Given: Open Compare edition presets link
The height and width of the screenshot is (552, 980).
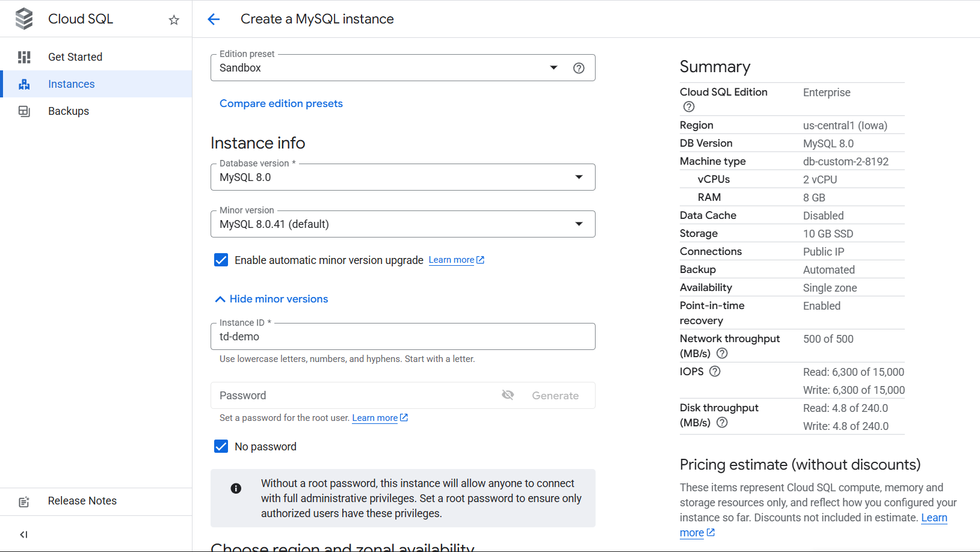Looking at the screenshot, I should coord(281,103).
